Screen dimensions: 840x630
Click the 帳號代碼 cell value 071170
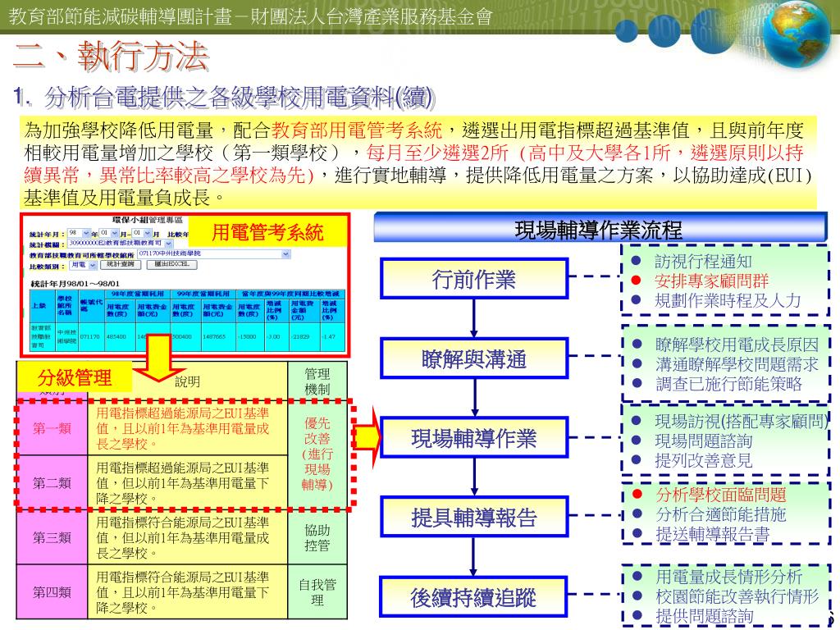[89, 336]
